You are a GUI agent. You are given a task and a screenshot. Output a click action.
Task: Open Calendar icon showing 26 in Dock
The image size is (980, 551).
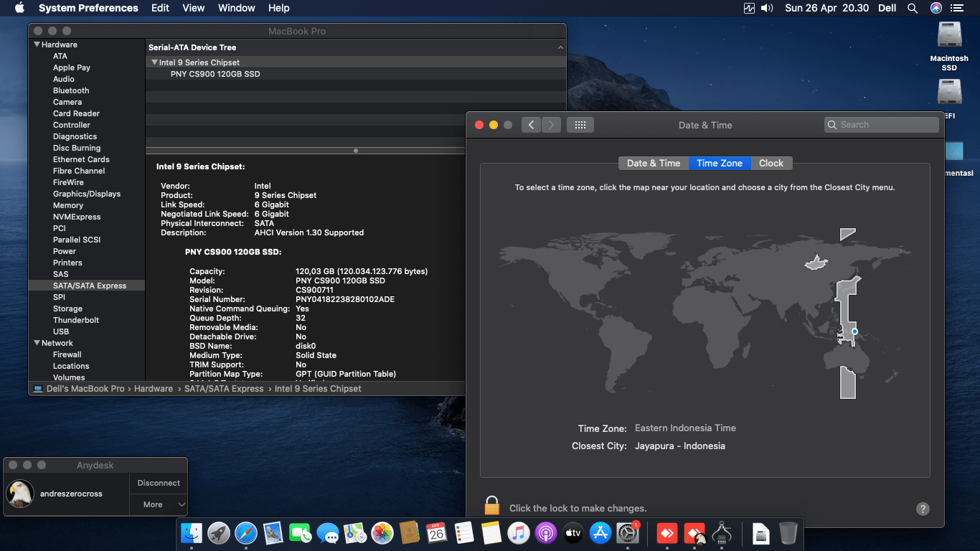point(437,533)
